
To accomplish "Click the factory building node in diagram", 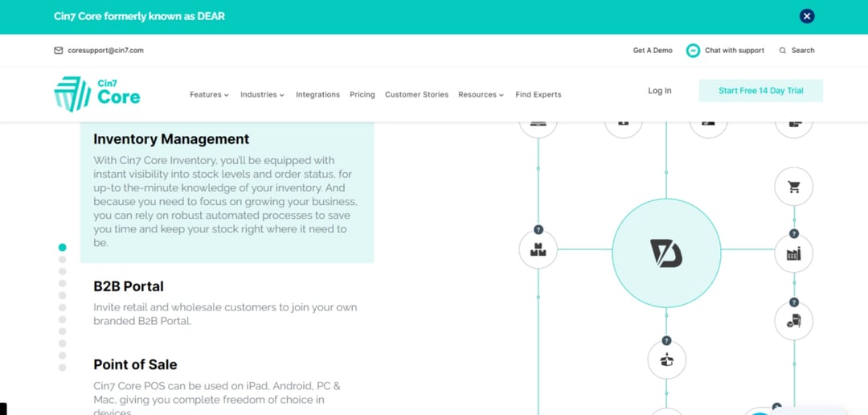I will tap(794, 254).
